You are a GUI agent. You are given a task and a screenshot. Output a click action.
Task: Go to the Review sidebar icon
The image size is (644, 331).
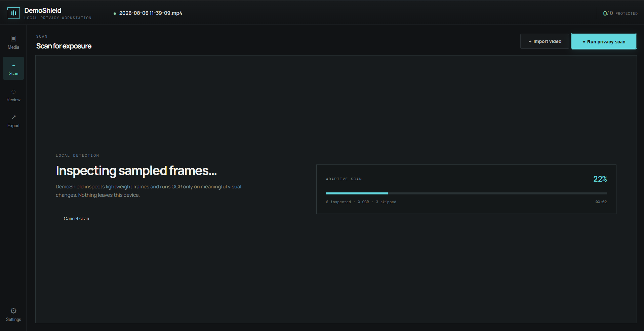[x=13, y=91]
